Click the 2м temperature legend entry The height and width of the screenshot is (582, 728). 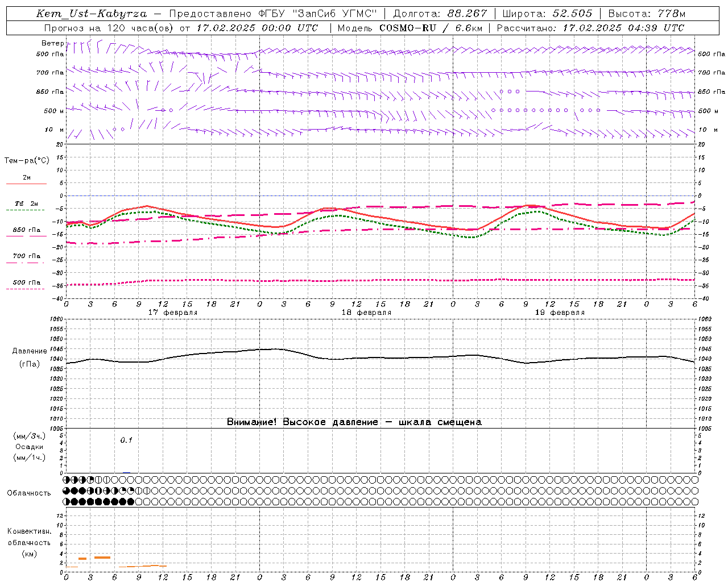pyautogui.click(x=27, y=178)
